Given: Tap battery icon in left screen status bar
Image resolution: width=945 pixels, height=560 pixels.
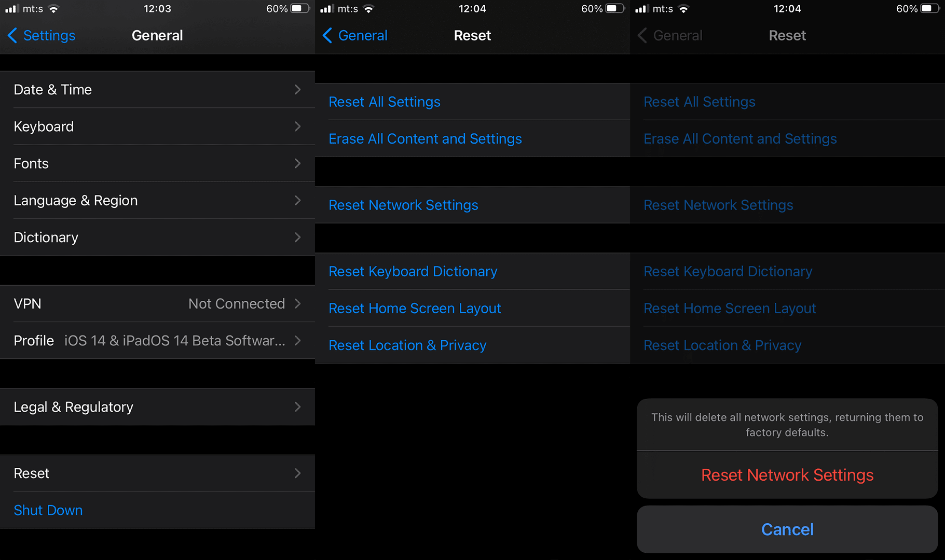Looking at the screenshot, I should coord(300,9).
